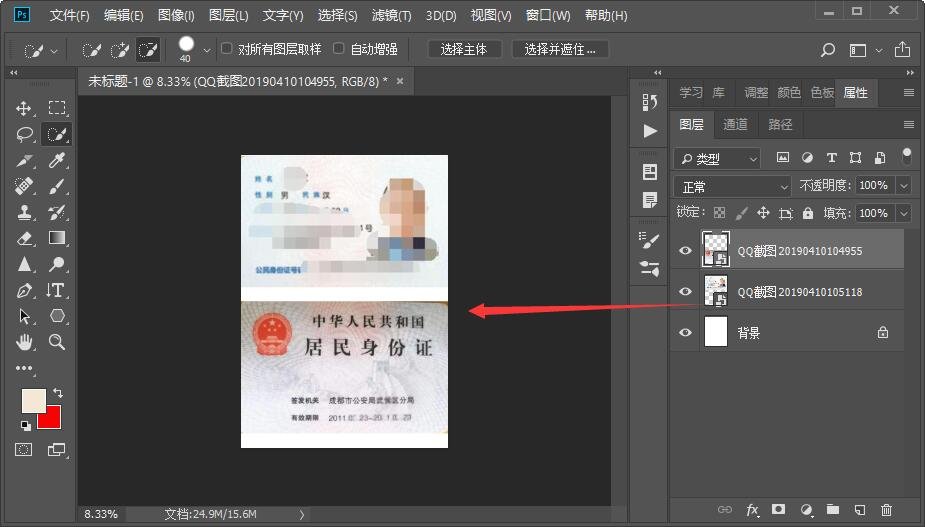Add a layer style with fx
The image size is (925, 527).
point(752,509)
